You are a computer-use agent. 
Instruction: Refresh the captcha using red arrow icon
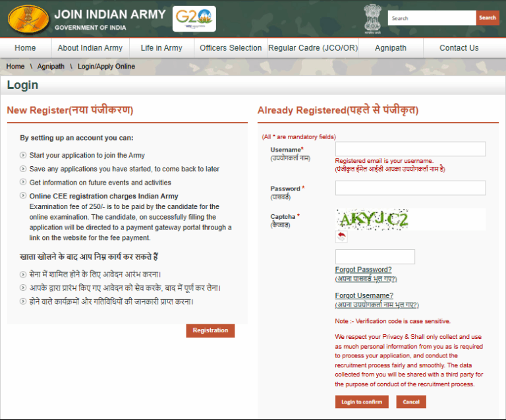(341, 237)
